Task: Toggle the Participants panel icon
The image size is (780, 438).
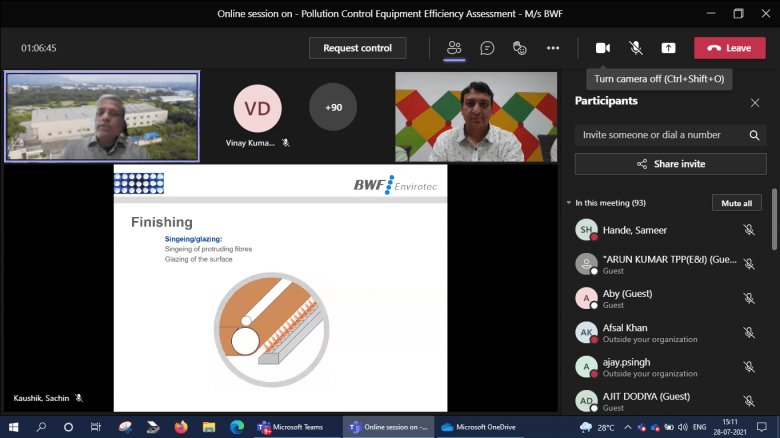Action: (454, 48)
